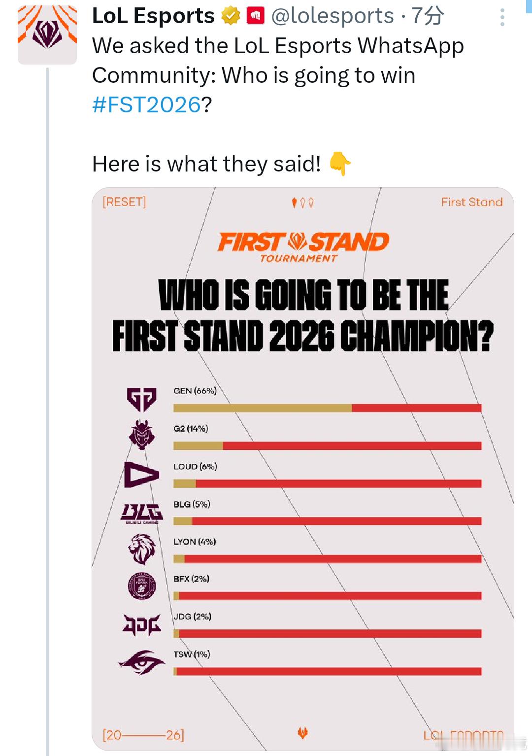Click the TSW eye logo
Image resolution: width=532 pixels, height=756 pixels.
point(141,662)
